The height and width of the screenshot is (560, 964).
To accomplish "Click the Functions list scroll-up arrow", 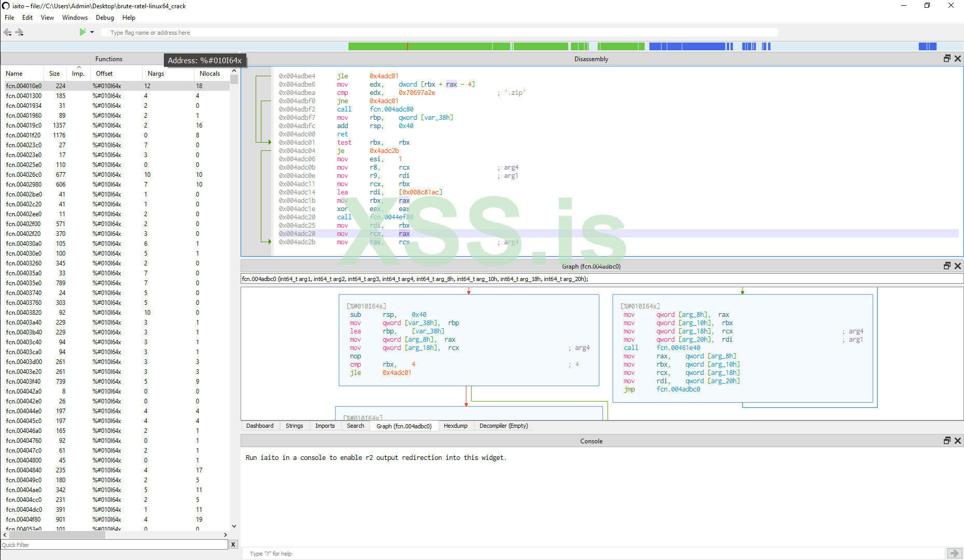I will (x=234, y=71).
